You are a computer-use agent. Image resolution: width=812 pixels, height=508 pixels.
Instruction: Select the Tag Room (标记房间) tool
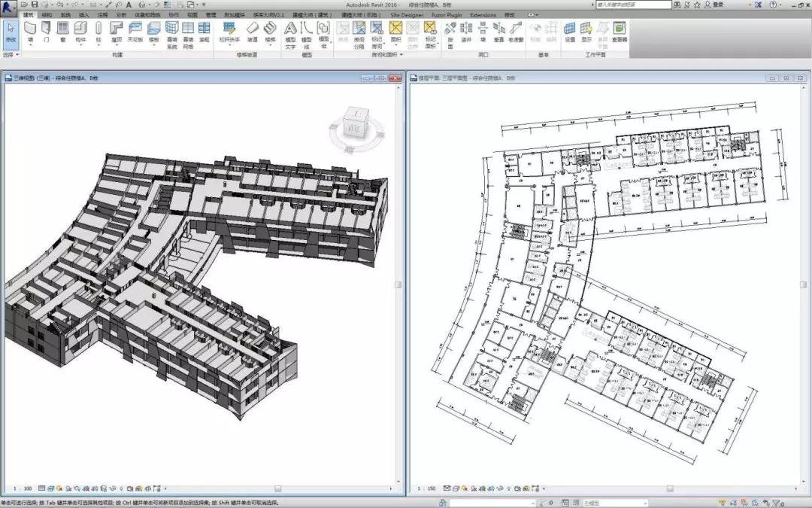coord(377,34)
